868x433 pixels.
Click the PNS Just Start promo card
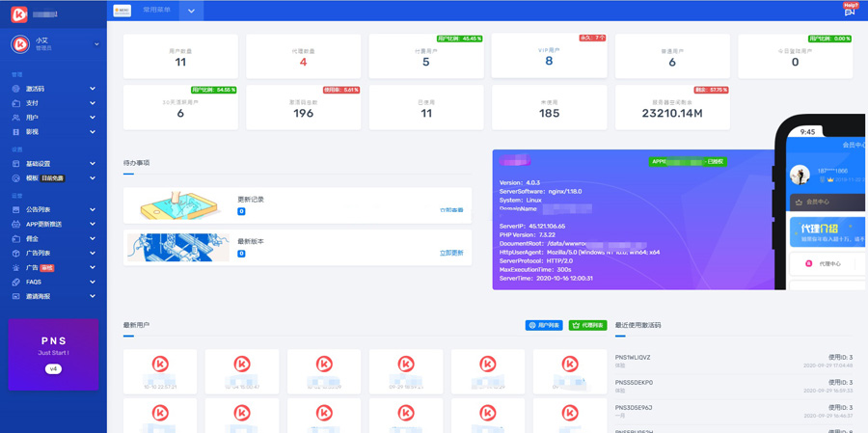(x=53, y=354)
